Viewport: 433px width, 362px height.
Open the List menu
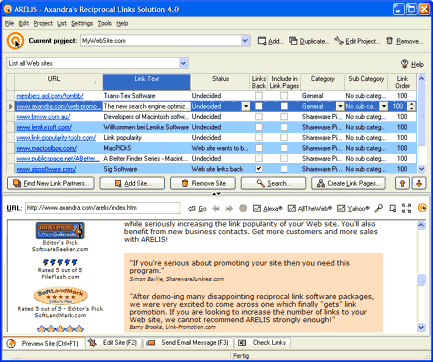(62, 23)
